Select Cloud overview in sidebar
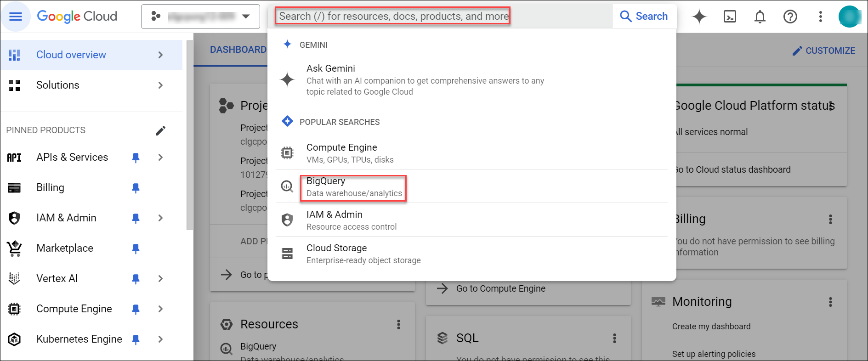This screenshot has height=361, width=868. (x=91, y=55)
